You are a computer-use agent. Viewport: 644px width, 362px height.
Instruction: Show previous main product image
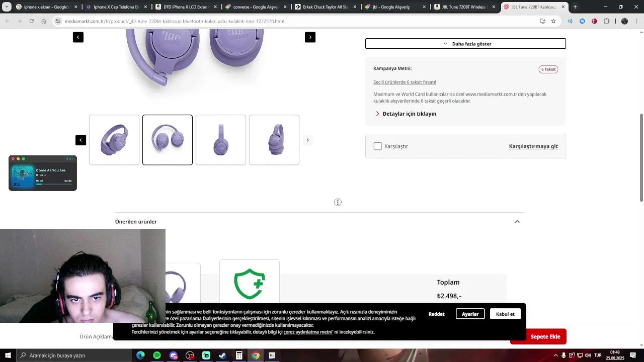pyautogui.click(x=78, y=37)
